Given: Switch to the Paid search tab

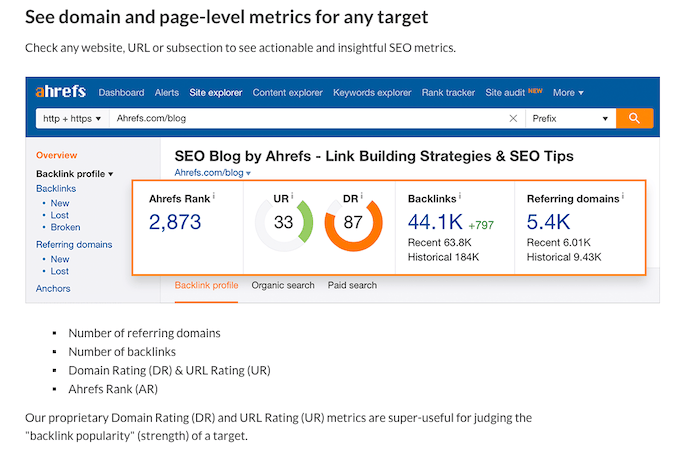Looking at the screenshot, I should pos(352,285).
